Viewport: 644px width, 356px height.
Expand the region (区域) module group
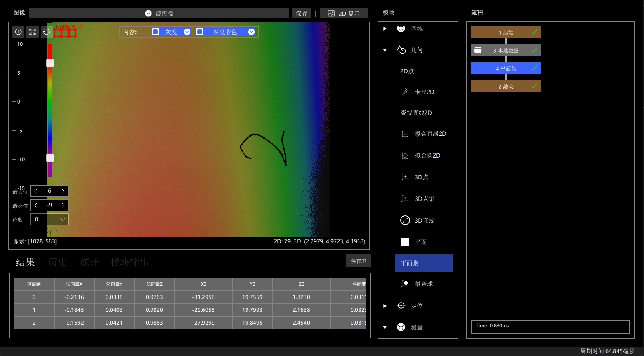pyautogui.click(x=385, y=29)
